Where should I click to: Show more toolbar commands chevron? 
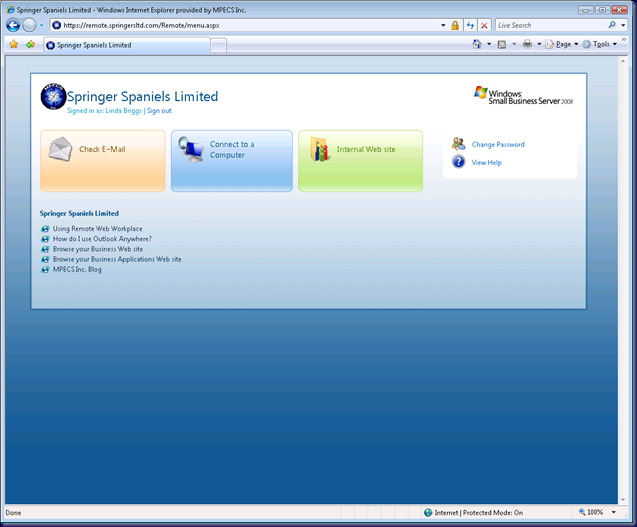624,39
